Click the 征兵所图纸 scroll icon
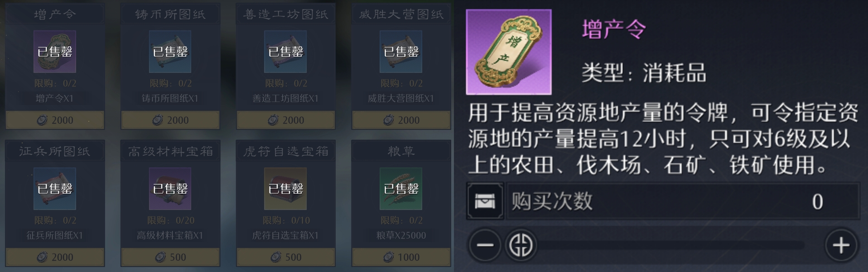The width and height of the screenshot is (868, 272). click(x=55, y=189)
